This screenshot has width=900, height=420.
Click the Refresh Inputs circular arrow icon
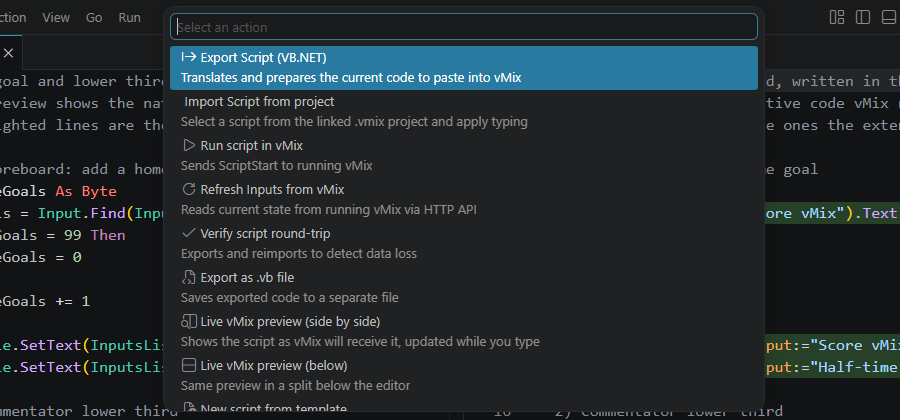pos(189,189)
